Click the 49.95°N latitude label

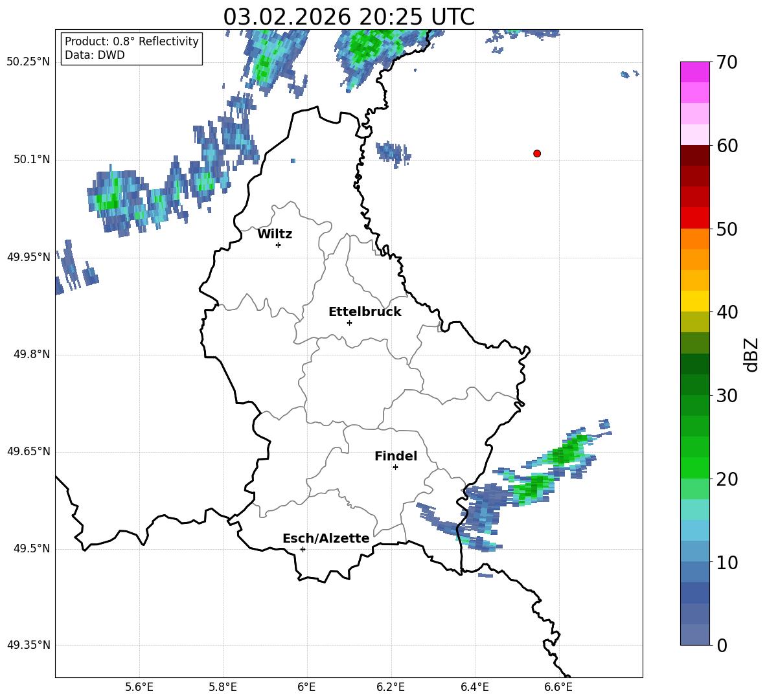[29, 257]
